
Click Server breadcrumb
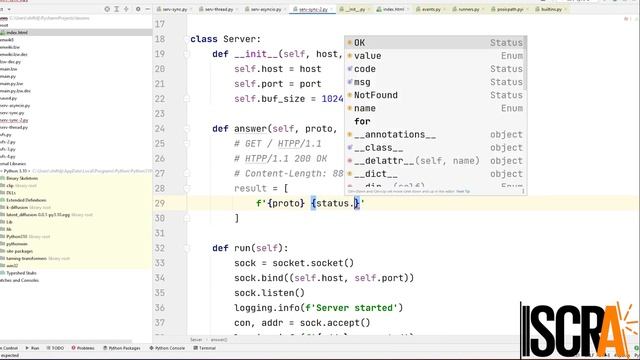coord(196,340)
